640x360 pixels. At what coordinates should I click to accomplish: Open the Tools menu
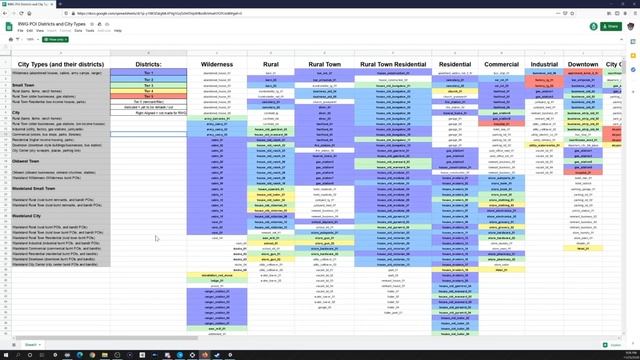(x=90, y=31)
